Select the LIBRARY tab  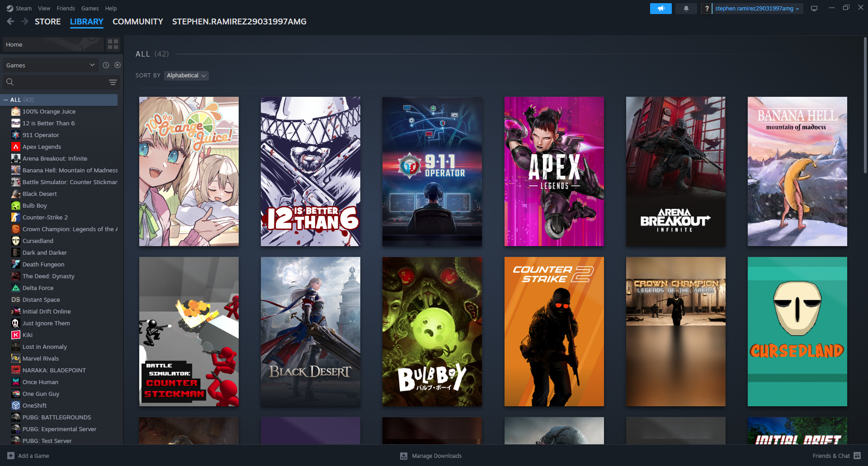tap(86, 21)
